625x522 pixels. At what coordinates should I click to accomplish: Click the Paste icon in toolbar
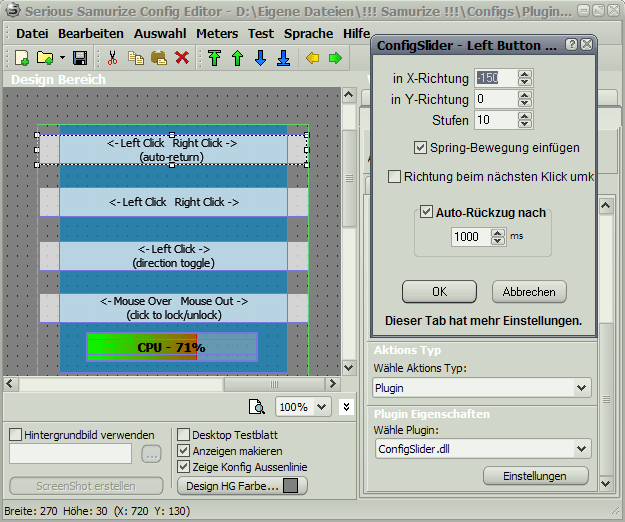tap(159, 58)
